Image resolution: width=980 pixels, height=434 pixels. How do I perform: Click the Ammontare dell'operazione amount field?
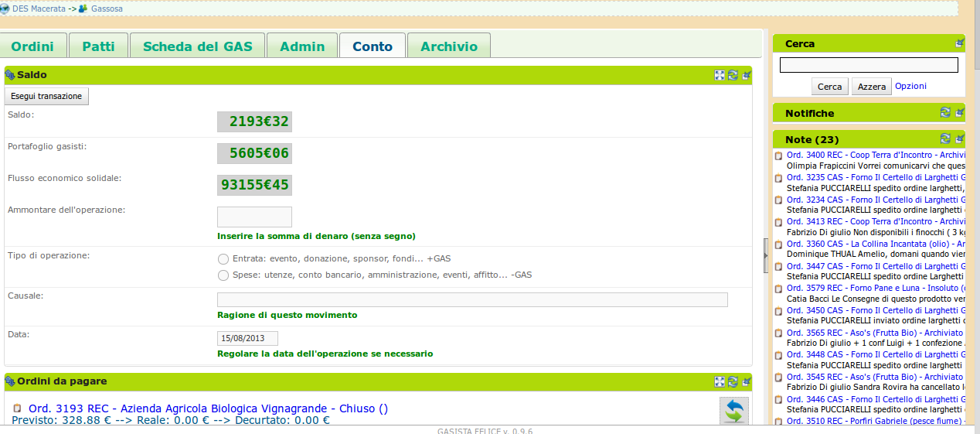tap(254, 217)
